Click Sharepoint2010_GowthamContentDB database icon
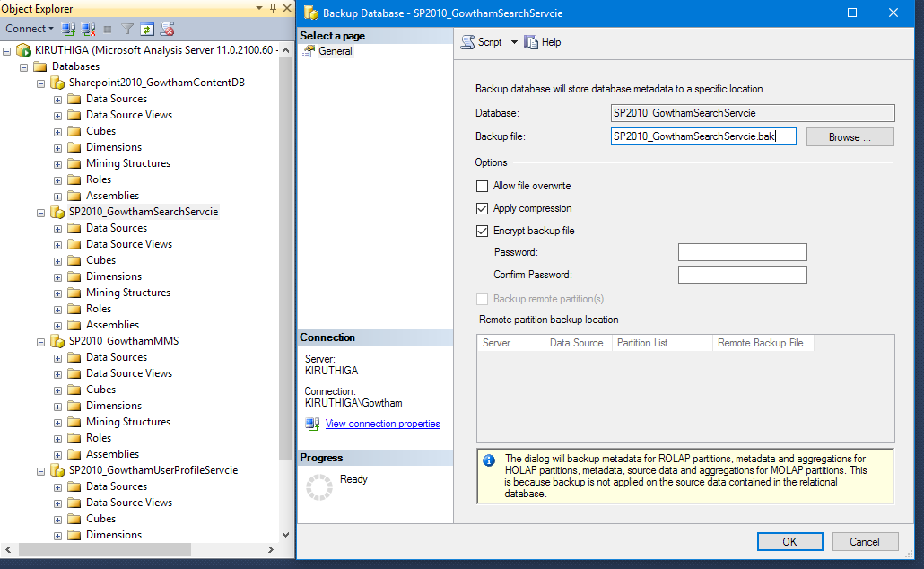This screenshot has height=569, width=924. pos(57,83)
